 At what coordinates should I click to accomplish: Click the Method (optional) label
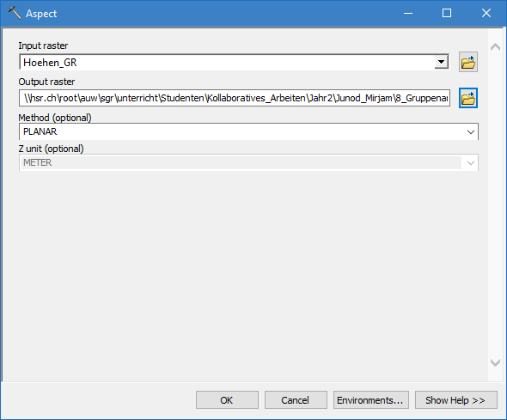[55, 118]
